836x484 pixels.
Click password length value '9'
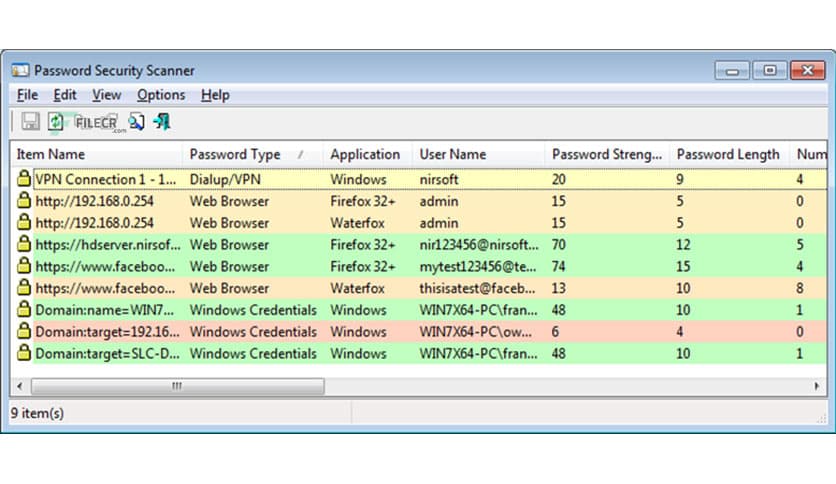pos(680,179)
